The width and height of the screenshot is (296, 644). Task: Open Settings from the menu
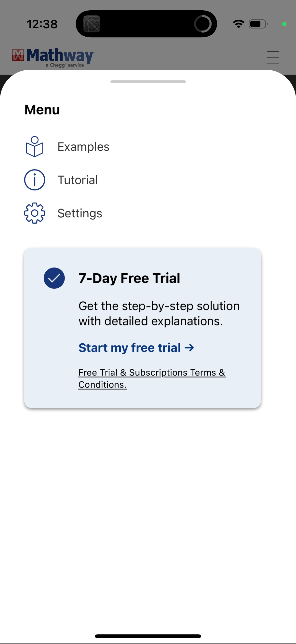click(80, 213)
